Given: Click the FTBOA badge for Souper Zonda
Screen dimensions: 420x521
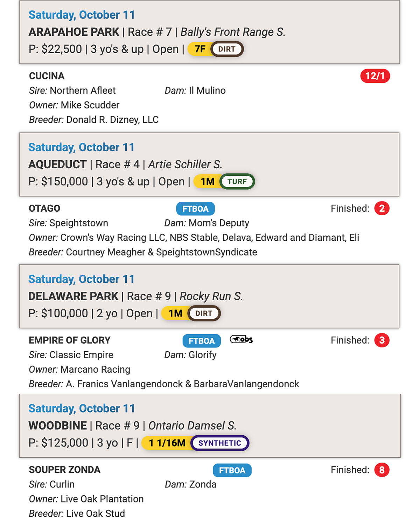Looking at the screenshot, I should click(232, 470).
